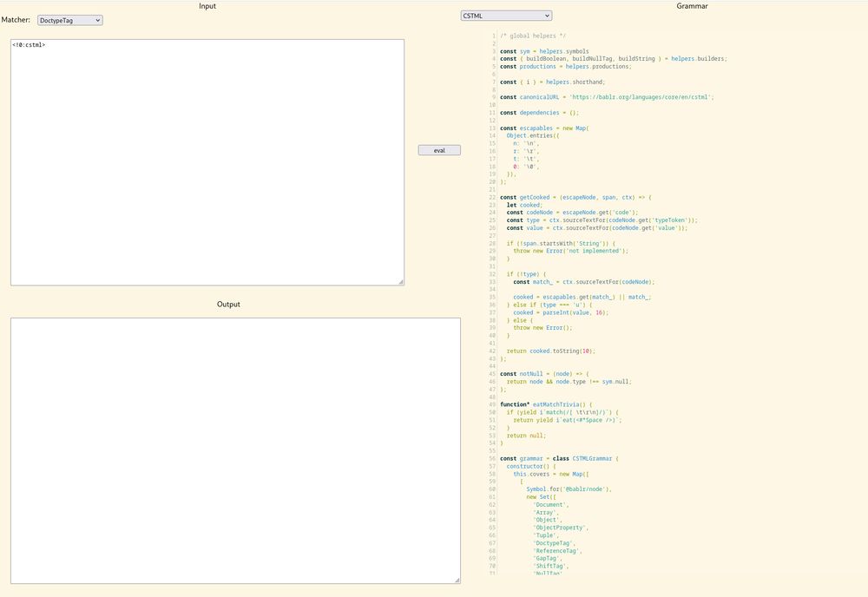Click inside the Input text area
Screen dimensions: 868x597
(207, 162)
